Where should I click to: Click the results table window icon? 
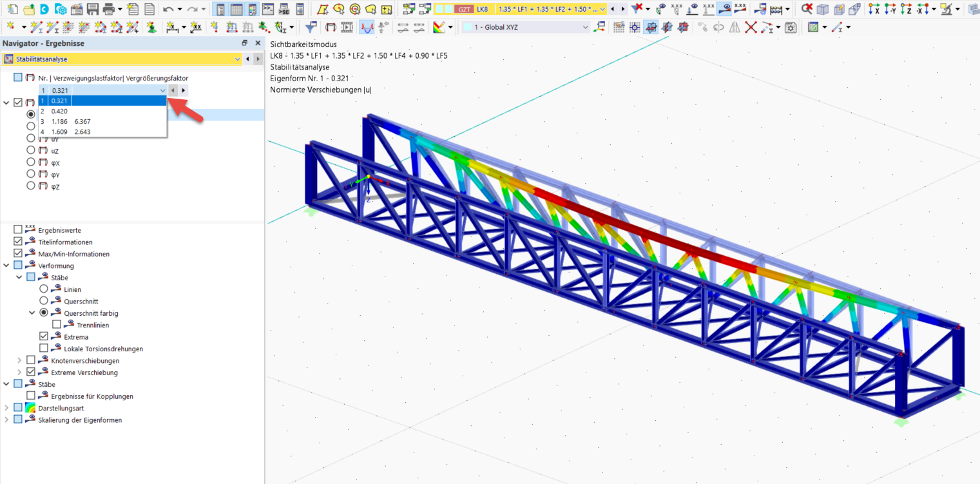[236, 9]
